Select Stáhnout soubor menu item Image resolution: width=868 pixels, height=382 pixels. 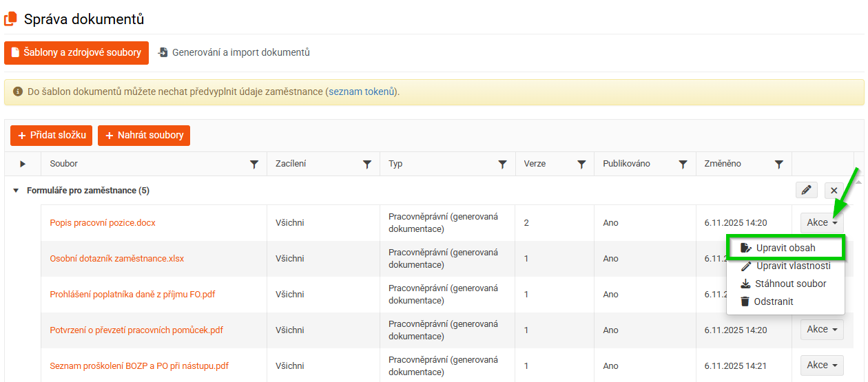[790, 284]
